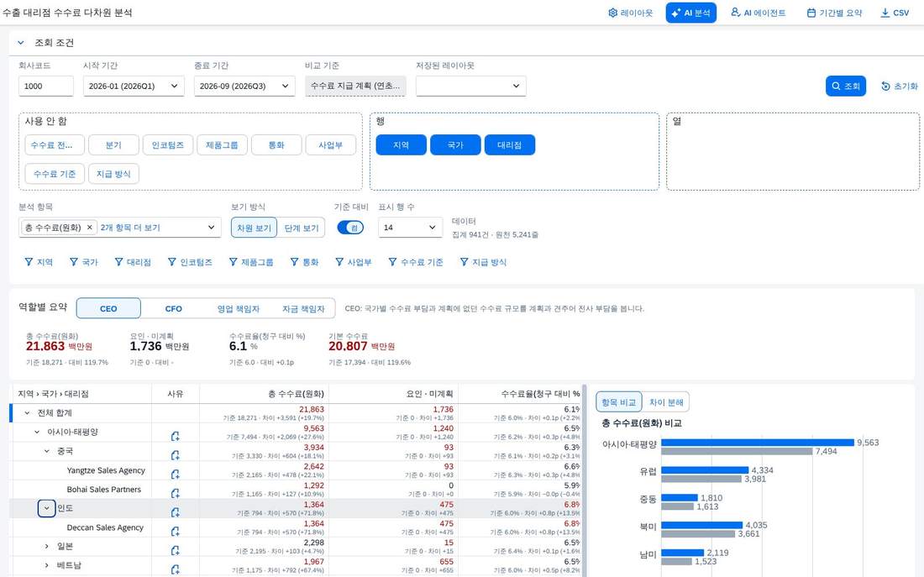Collapse the 아시아·태평양 tree row
The image size is (924, 577).
[36, 432]
